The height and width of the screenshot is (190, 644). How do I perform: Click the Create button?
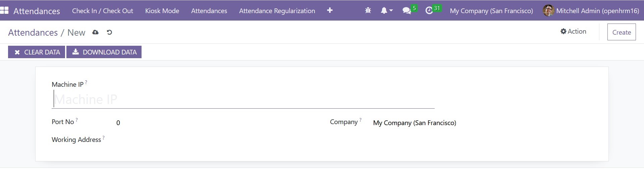click(621, 32)
